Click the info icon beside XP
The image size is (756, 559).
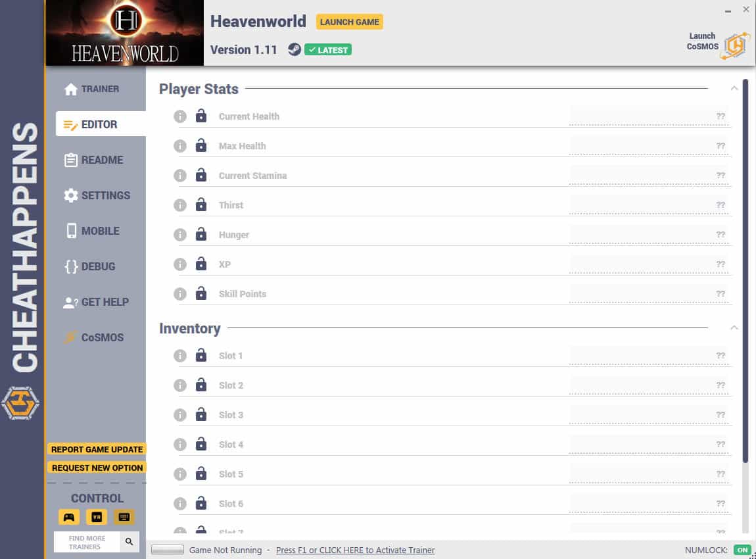click(180, 264)
